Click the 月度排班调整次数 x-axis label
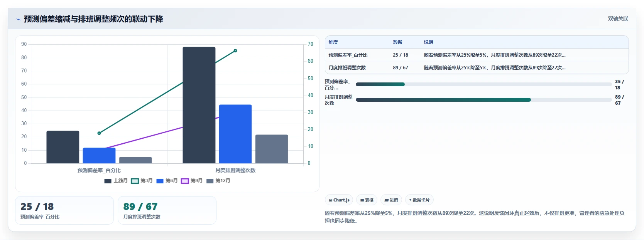Screen dimensions: 644x240 click(x=235, y=170)
